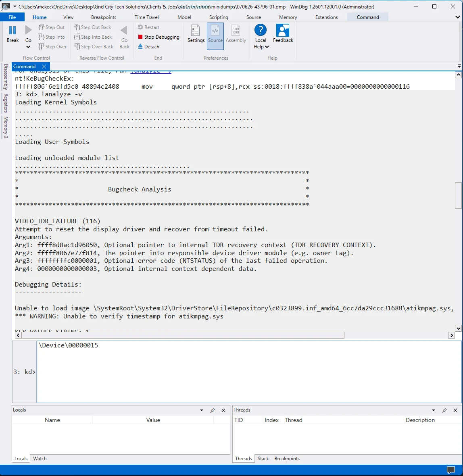Screen dimensions: 463x476
Task: Toggle Source mode preference
Action: (215, 36)
